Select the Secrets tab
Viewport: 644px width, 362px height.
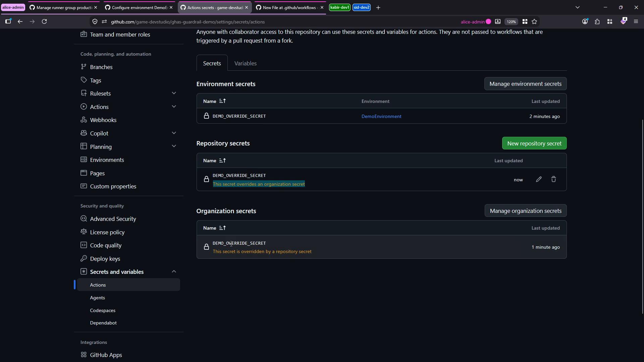[212, 63]
